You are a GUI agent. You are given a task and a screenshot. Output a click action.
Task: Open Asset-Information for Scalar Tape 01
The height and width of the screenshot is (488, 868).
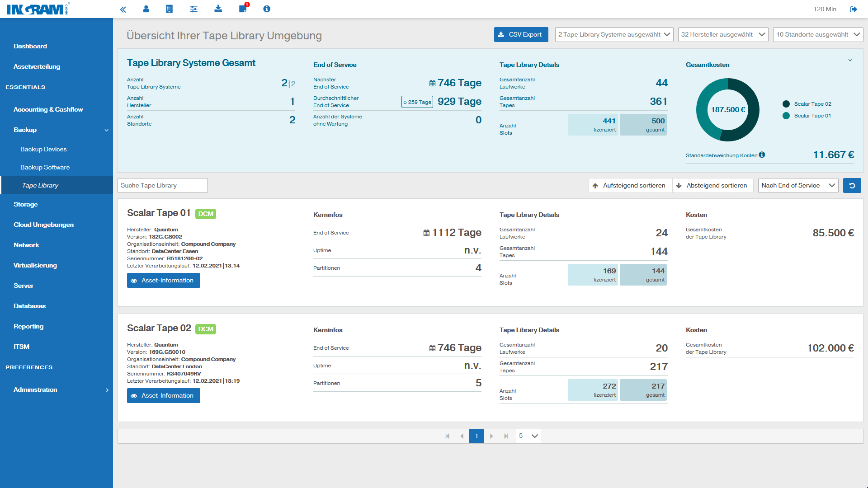click(x=164, y=281)
